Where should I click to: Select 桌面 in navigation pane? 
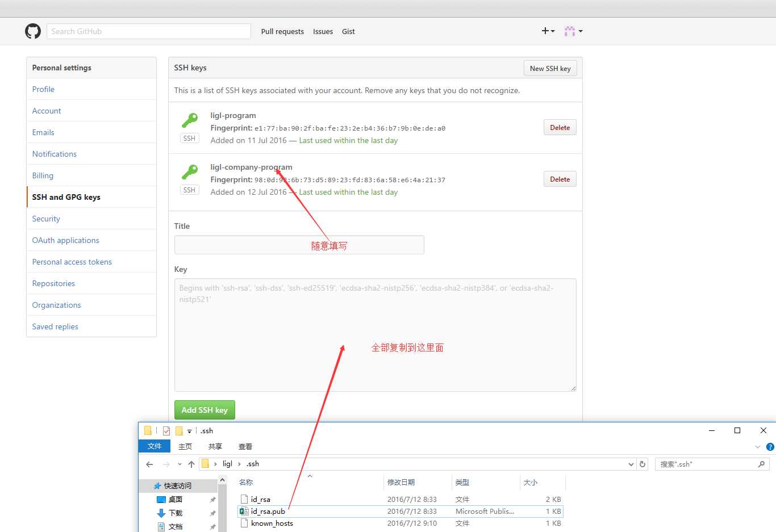coord(175,500)
